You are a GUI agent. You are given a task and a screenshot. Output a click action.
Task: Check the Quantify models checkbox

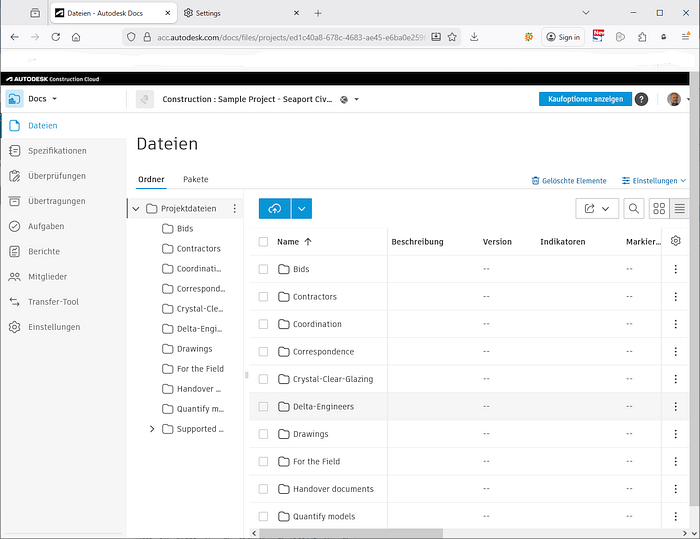pyautogui.click(x=263, y=516)
